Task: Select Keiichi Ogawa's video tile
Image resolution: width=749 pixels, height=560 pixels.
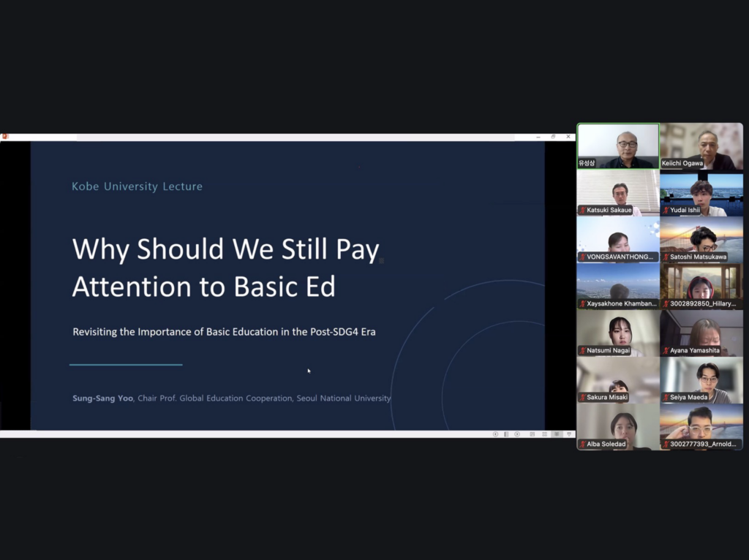Action: [701, 146]
